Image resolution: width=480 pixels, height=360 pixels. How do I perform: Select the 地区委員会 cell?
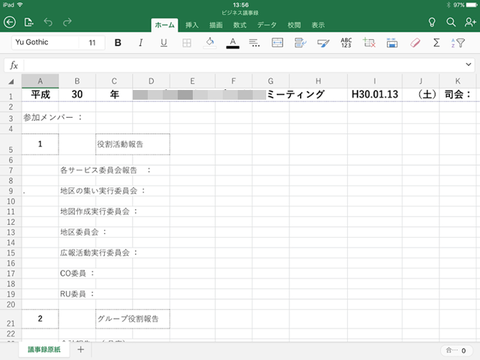pos(83,232)
